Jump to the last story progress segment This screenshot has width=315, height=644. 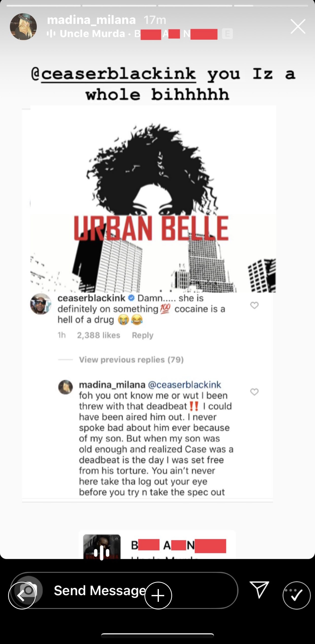coord(271,6)
